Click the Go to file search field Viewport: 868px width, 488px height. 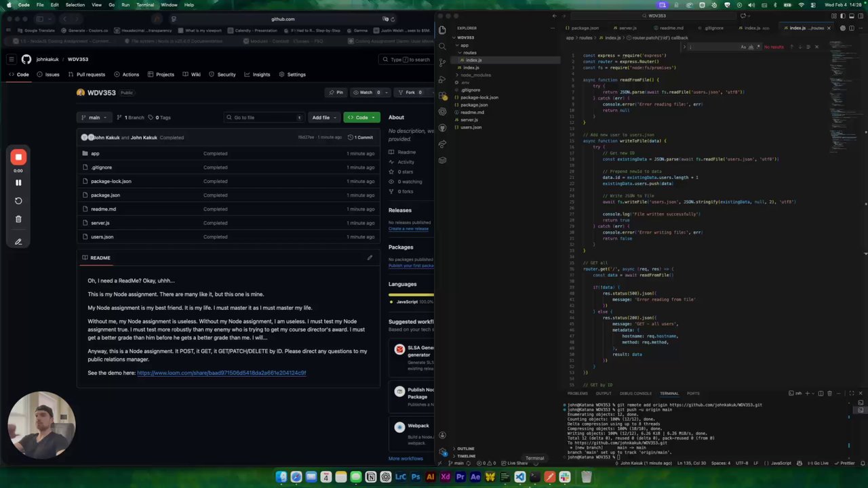coord(264,117)
